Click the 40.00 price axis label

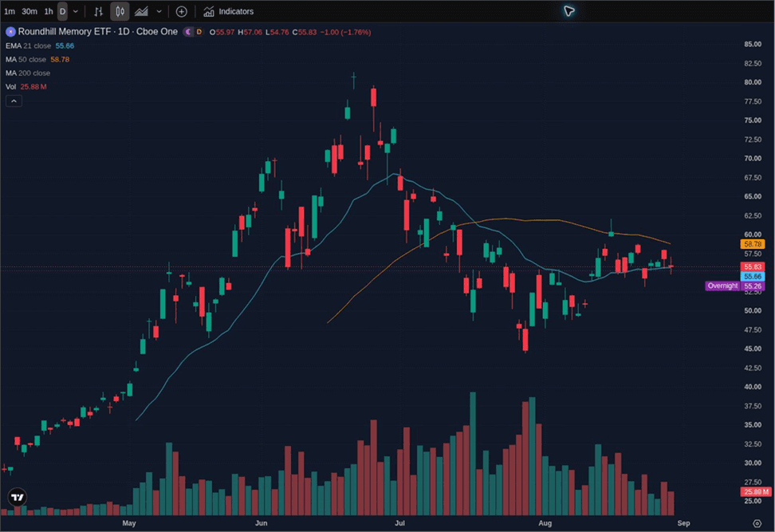753,387
